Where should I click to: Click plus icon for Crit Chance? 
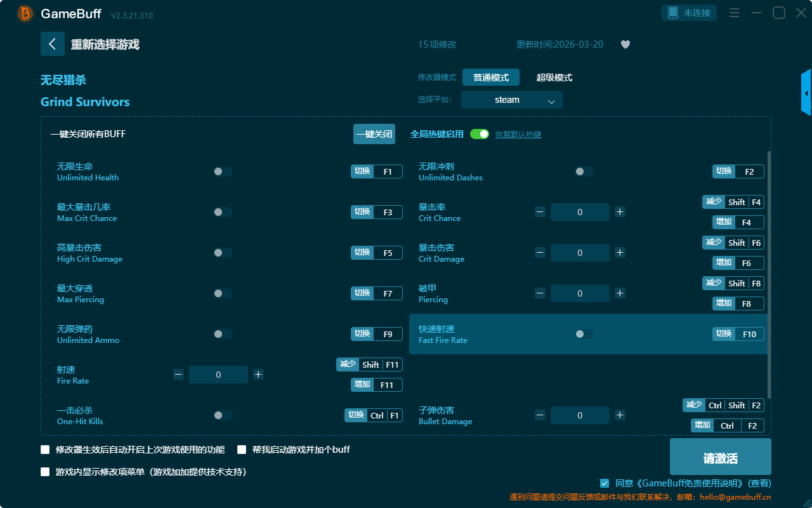coord(620,212)
